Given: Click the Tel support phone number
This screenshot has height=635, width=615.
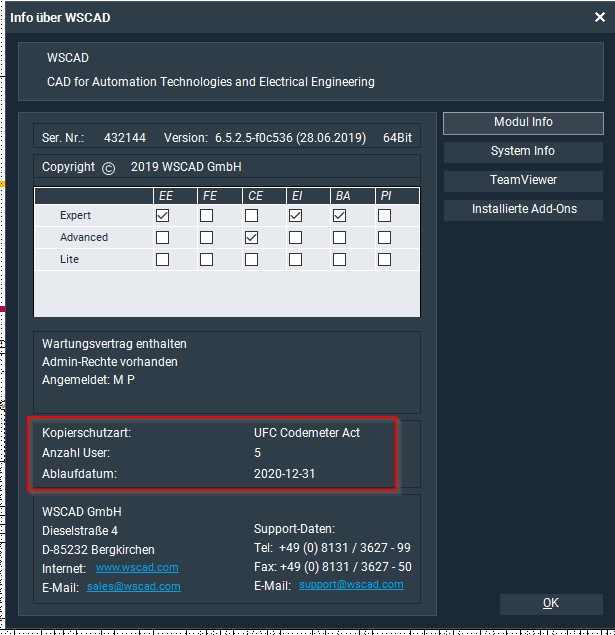Looking at the screenshot, I should tap(345, 548).
